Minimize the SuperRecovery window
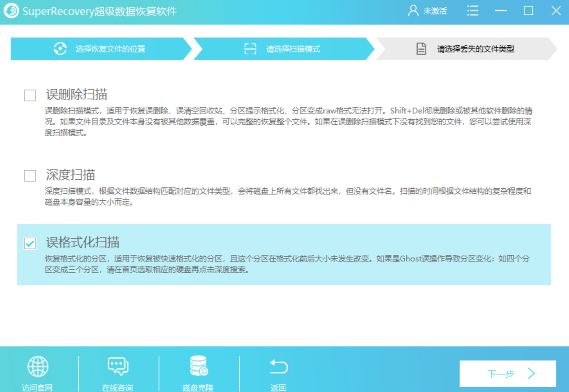Image resolution: width=569 pixels, height=392 pixels. point(500,11)
